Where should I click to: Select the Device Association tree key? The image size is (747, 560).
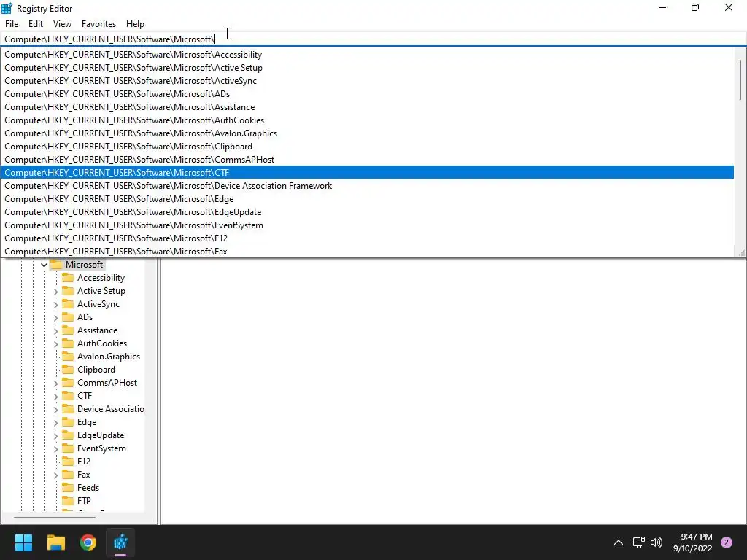(x=111, y=409)
